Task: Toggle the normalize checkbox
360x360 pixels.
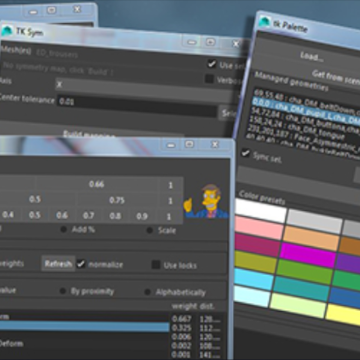Action: click(x=81, y=264)
